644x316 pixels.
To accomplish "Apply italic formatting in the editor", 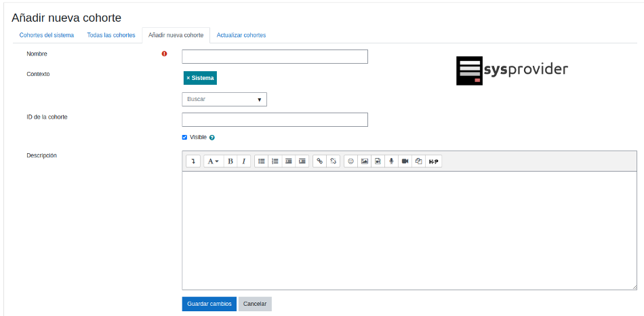I will click(x=243, y=161).
